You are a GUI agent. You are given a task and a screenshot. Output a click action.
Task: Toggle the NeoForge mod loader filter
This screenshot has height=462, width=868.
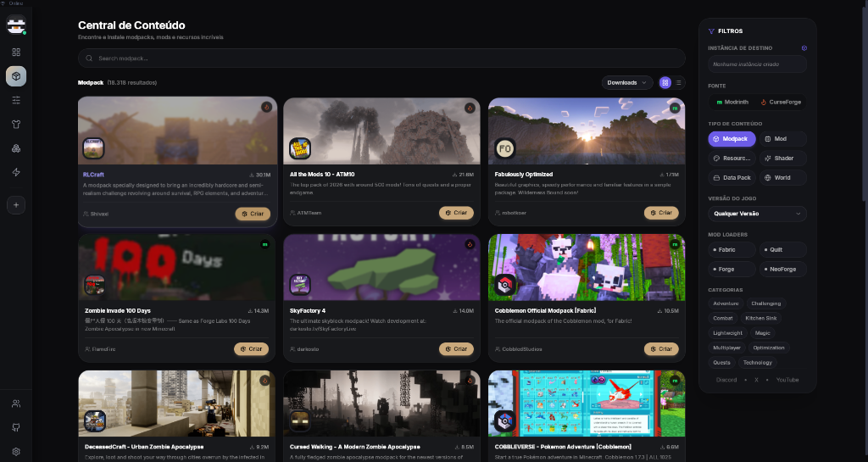[x=782, y=269]
